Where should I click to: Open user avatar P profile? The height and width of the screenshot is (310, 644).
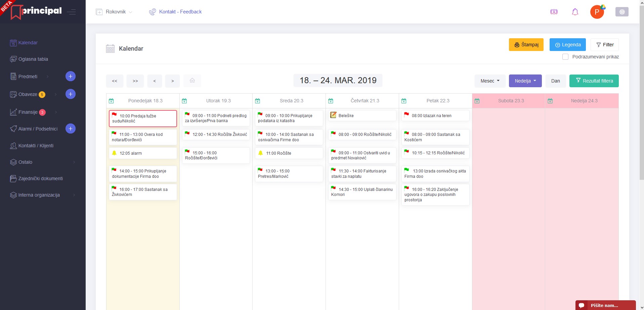[x=597, y=12]
